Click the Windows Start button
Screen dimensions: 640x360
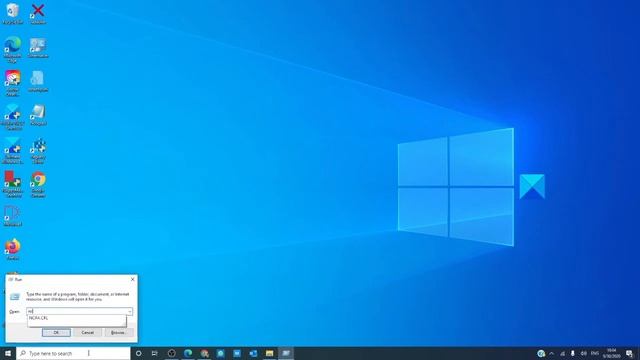(x=8, y=353)
